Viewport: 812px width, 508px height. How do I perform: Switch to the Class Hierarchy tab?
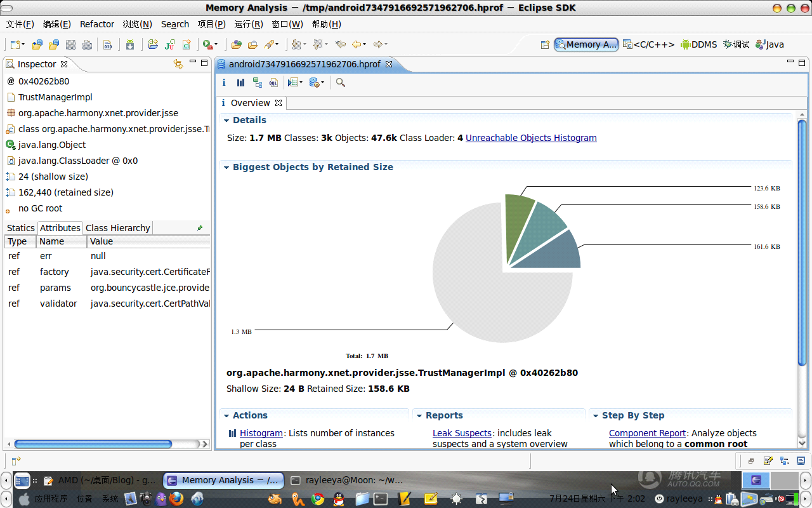coord(118,228)
